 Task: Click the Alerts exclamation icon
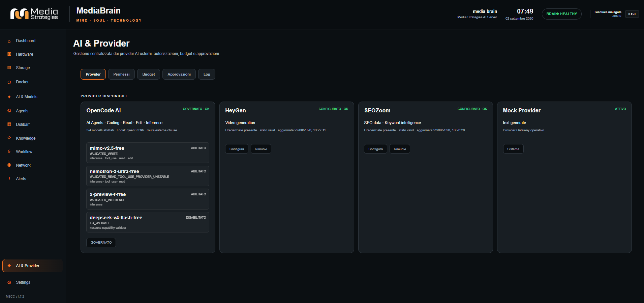click(9, 178)
